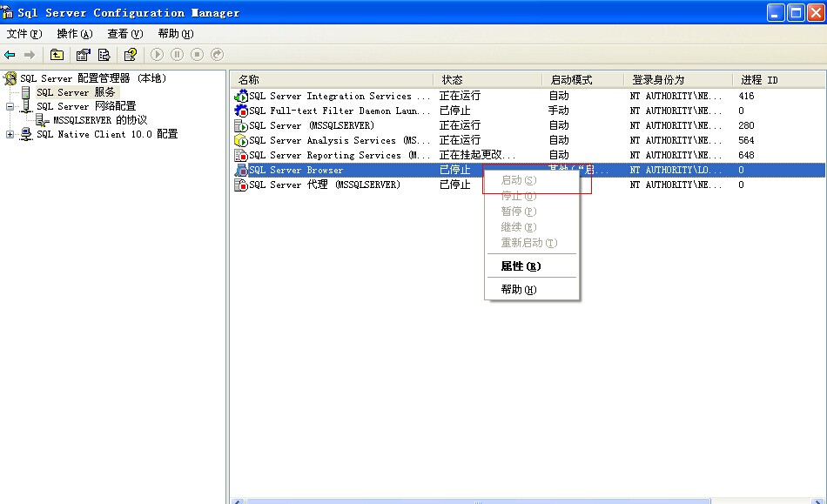Sort by the 进程 ID column header
Screen dimensions: 827x504
point(779,79)
